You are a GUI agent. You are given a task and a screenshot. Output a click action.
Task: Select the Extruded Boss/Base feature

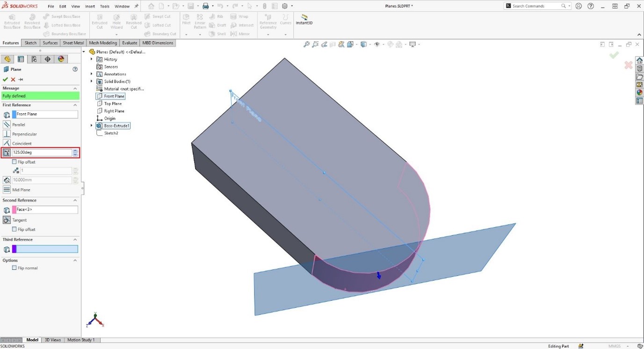tap(11, 22)
